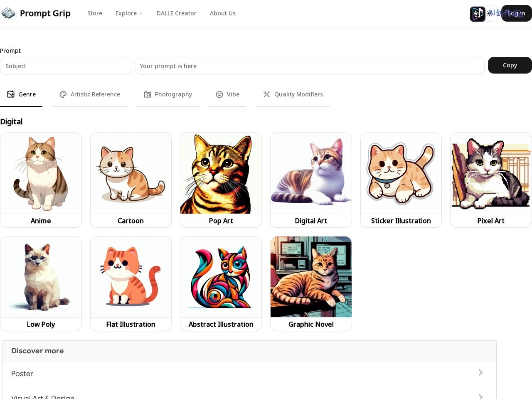The image size is (532, 399).
Task: Switch to the Vibe tab
Action: click(227, 94)
